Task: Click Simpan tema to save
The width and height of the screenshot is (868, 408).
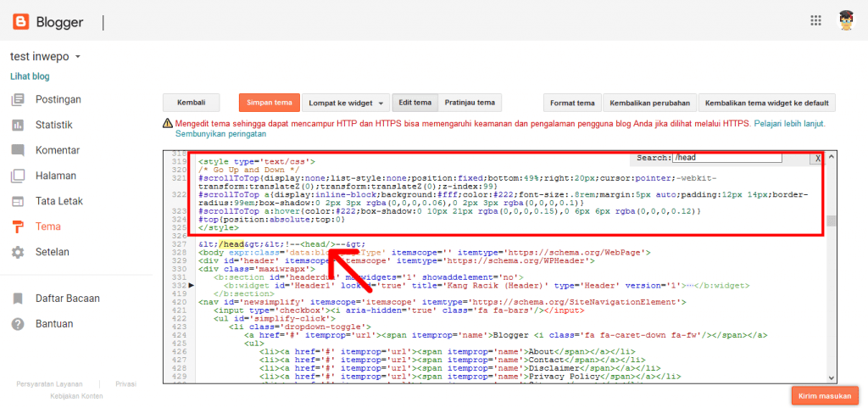Action: point(269,103)
